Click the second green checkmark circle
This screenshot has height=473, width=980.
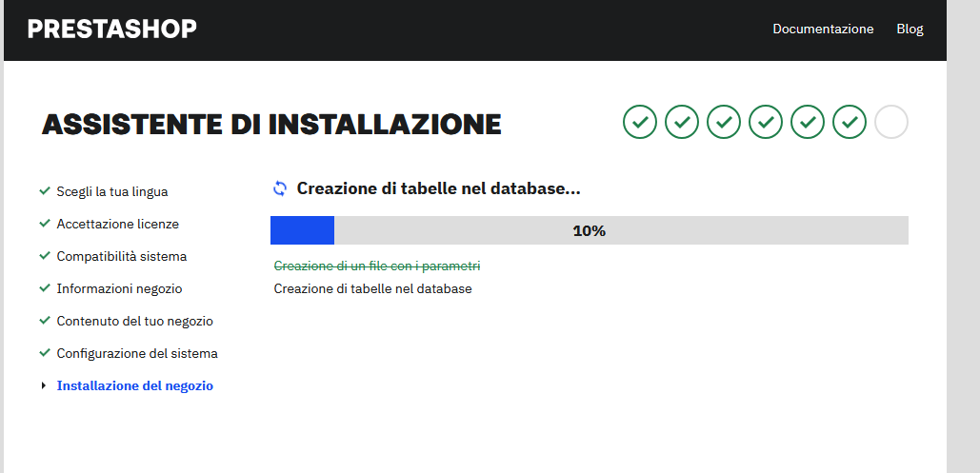[682, 122]
